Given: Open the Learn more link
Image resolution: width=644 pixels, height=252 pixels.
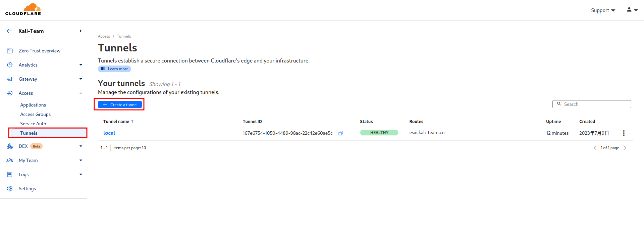Looking at the screenshot, I should (x=114, y=69).
